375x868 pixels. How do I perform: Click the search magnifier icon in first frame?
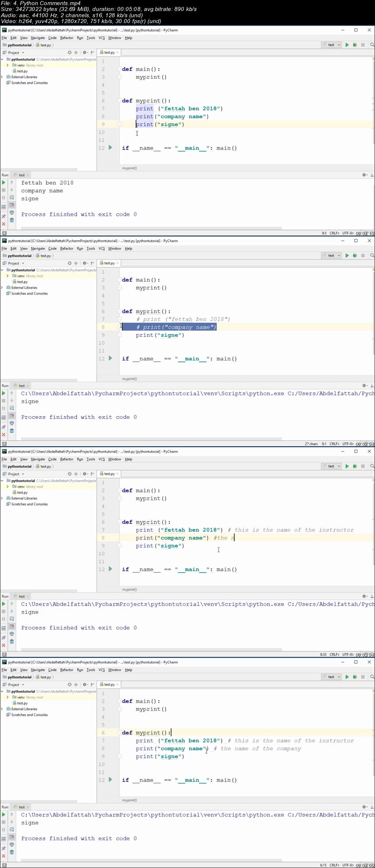(x=372, y=45)
